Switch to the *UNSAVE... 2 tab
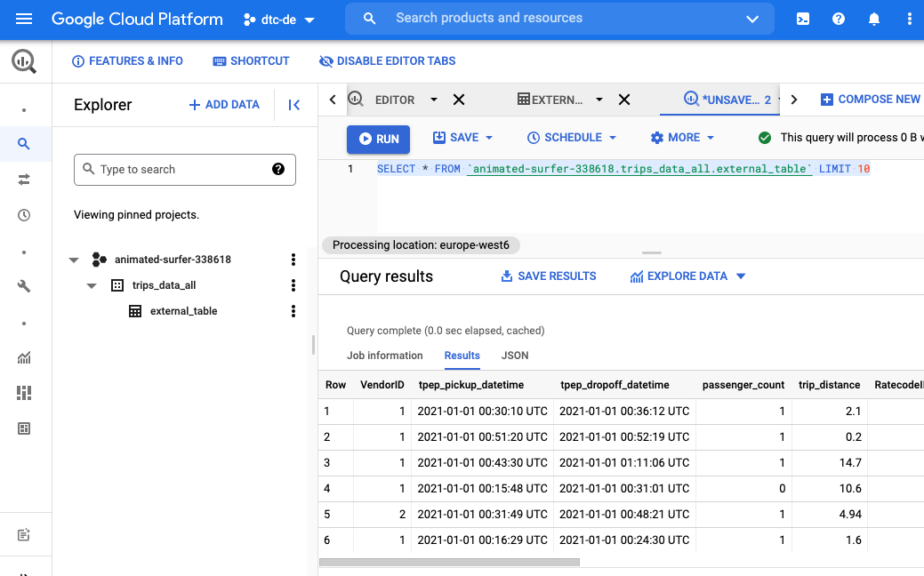This screenshot has height=576, width=924. click(x=727, y=100)
